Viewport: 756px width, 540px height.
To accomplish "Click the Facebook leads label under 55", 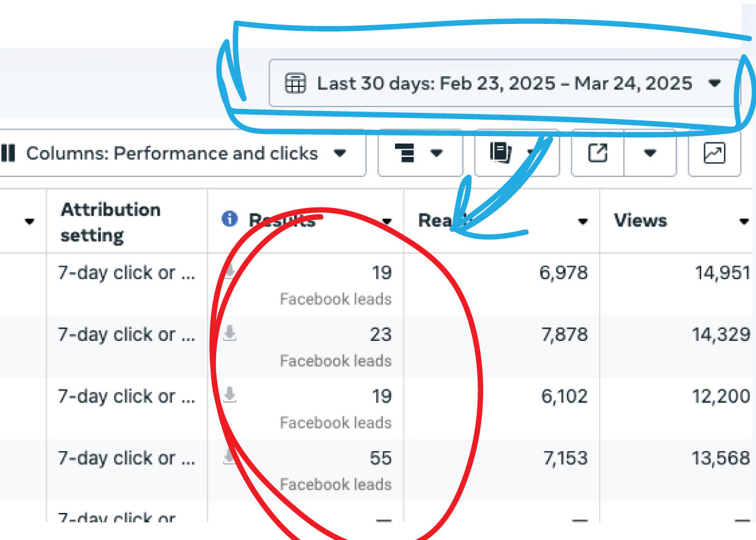I will pos(336,485).
